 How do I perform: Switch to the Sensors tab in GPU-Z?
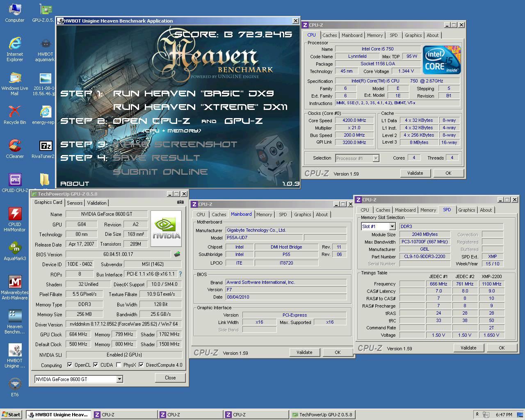tap(75, 203)
